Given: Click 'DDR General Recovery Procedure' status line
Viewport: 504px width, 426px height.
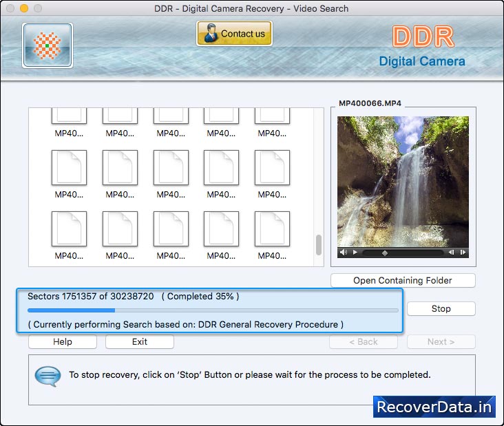Looking at the screenshot, I should point(185,324).
